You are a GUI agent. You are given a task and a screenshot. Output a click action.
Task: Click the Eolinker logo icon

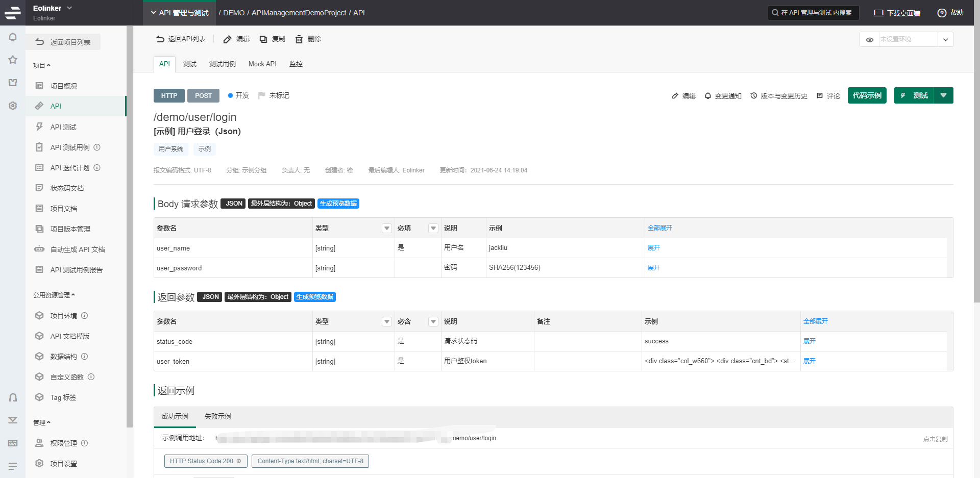click(x=12, y=12)
